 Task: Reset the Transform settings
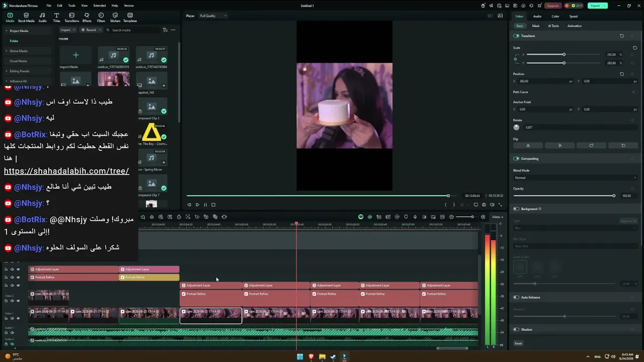coord(622,36)
